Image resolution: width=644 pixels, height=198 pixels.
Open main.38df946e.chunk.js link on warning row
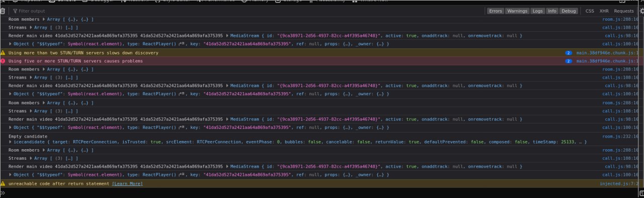tap(608, 53)
